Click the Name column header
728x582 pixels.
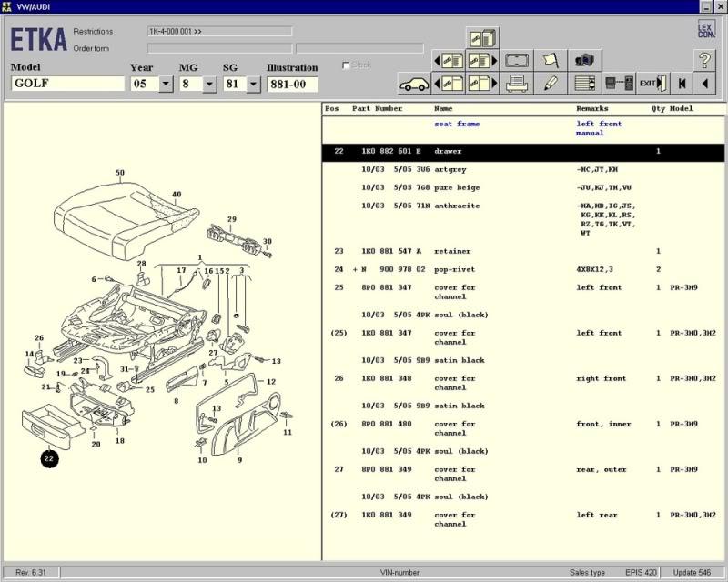[443, 108]
